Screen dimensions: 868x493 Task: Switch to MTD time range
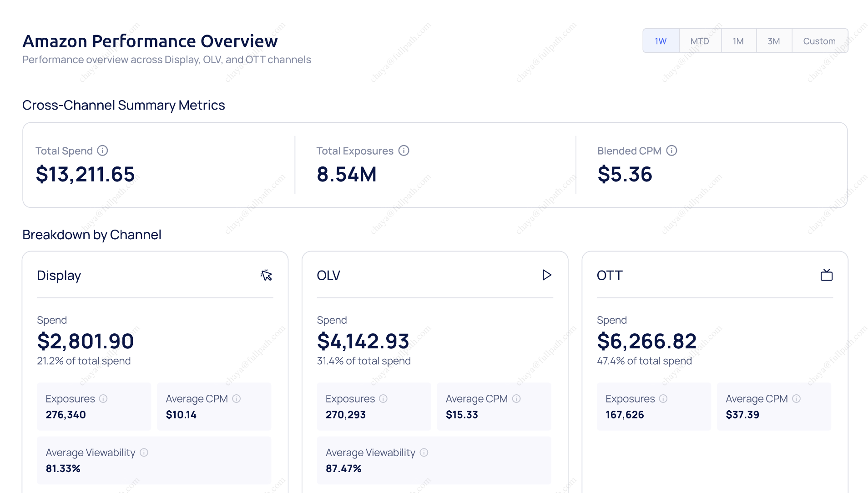tap(699, 41)
